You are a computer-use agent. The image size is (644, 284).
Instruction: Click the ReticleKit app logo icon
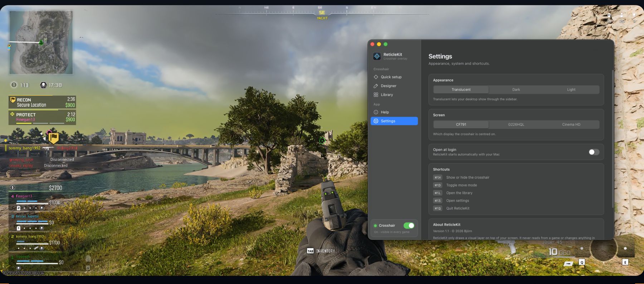tap(377, 56)
